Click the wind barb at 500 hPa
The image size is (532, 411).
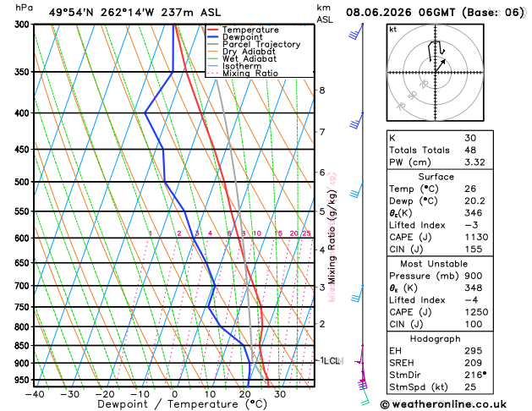(x=357, y=190)
